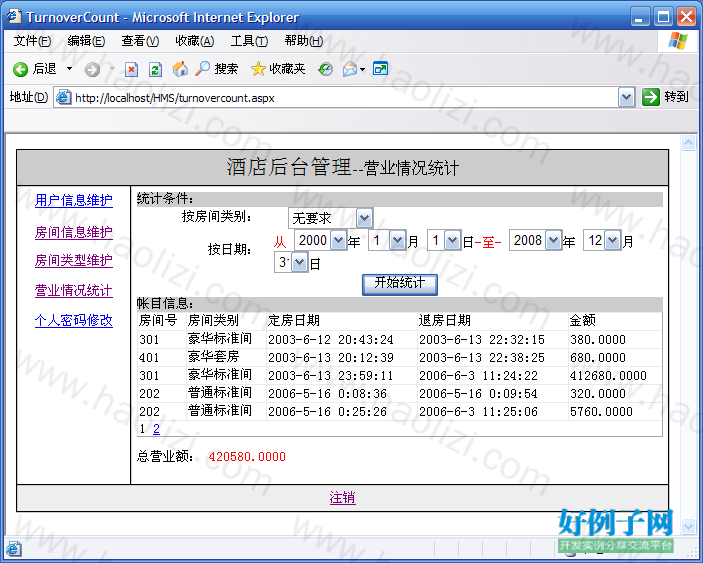The image size is (703, 563).
Task: Open the 收藏(A) menu
Action: pyautogui.click(x=195, y=41)
